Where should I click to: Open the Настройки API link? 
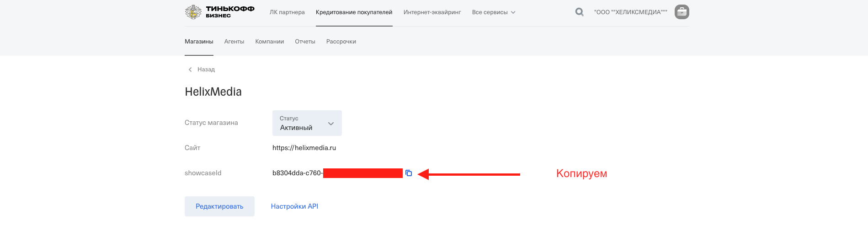coord(294,206)
